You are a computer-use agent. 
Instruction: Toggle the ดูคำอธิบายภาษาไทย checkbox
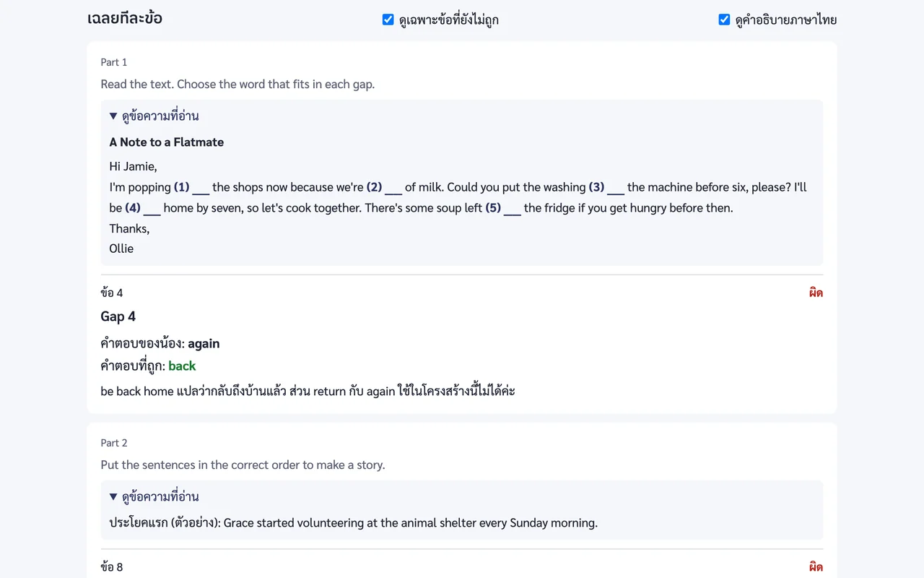725,20
